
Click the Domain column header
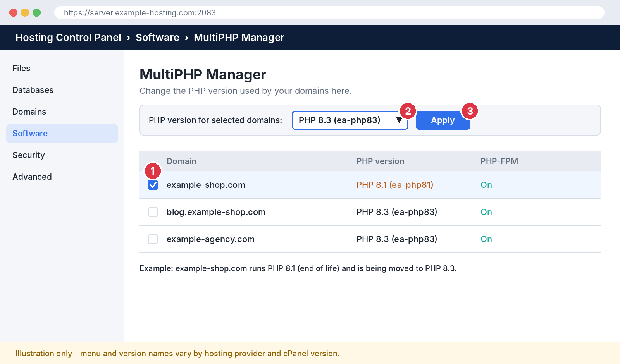[x=181, y=161]
